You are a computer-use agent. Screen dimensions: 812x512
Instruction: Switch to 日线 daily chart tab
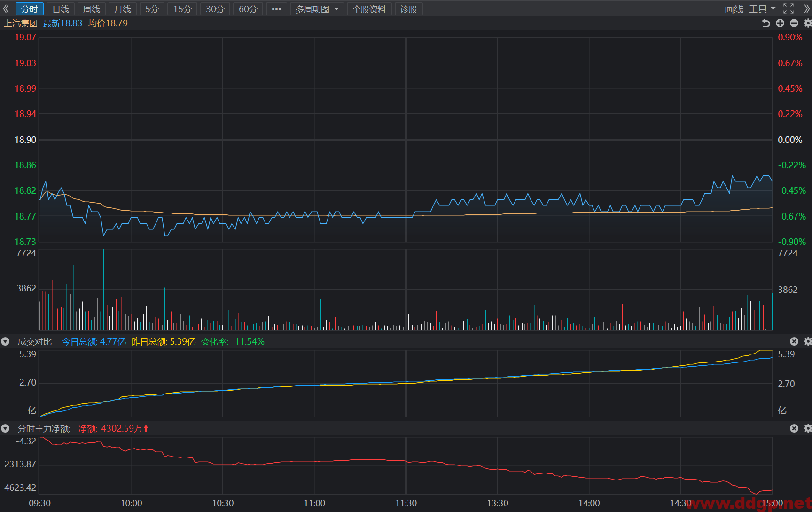click(x=61, y=9)
